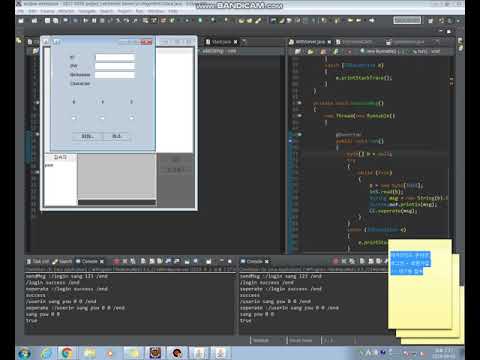The image size is (480, 360).
Task: Click 'Smart Insert' in the status bar
Action: [x=301, y=340]
